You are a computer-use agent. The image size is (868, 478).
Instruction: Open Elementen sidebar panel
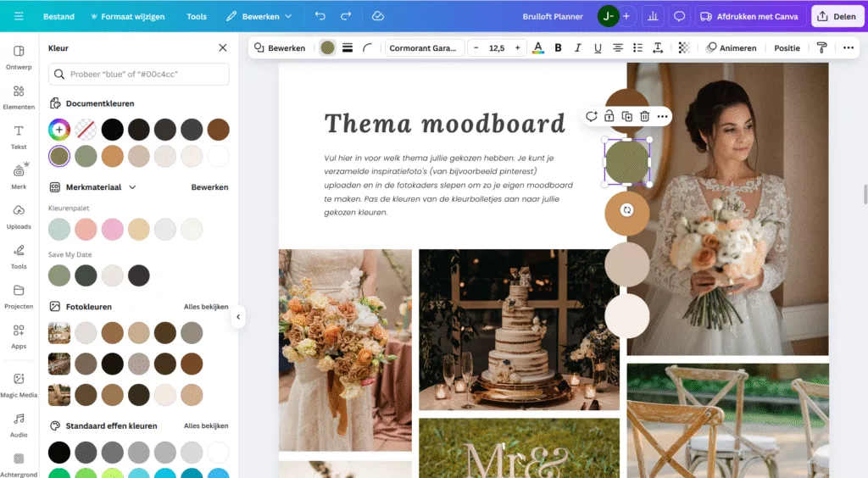click(x=19, y=97)
